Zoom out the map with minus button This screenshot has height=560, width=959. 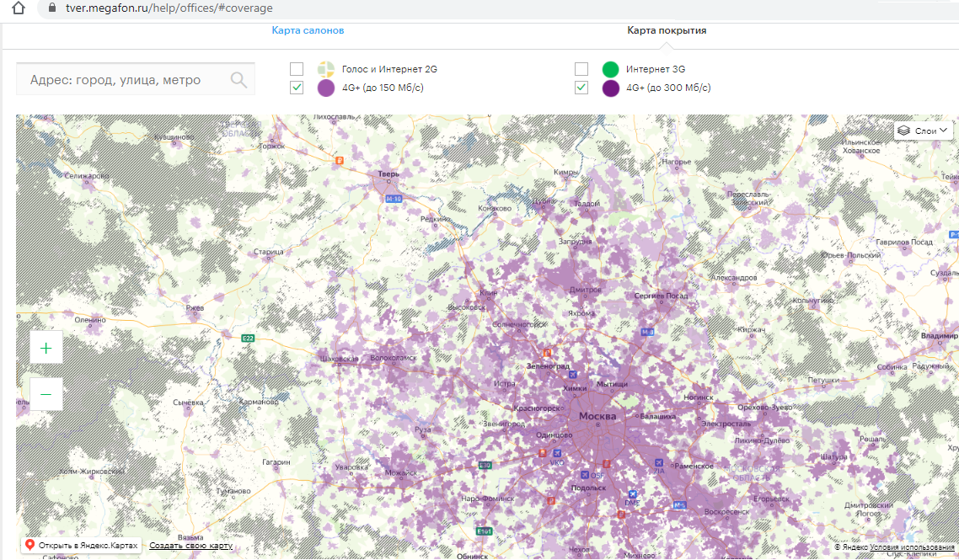(x=46, y=394)
